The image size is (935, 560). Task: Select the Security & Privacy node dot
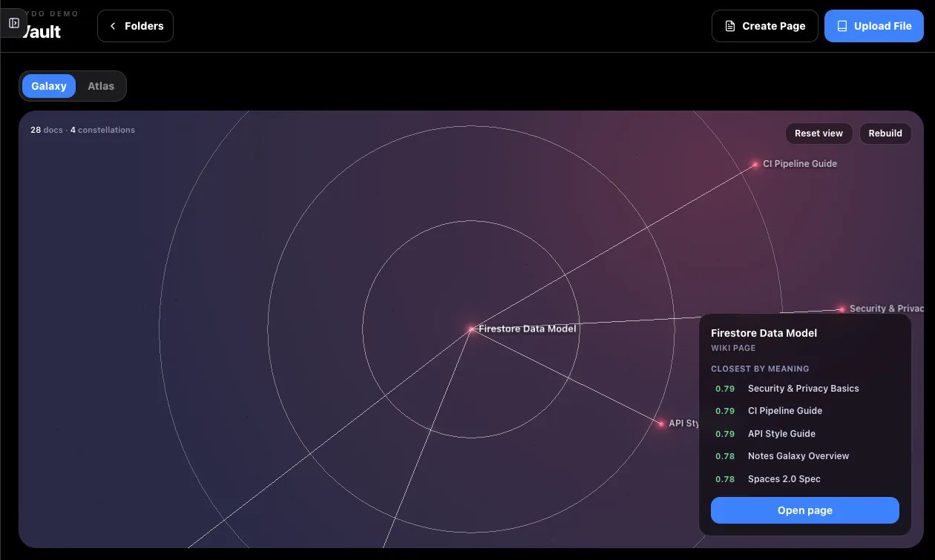click(841, 309)
